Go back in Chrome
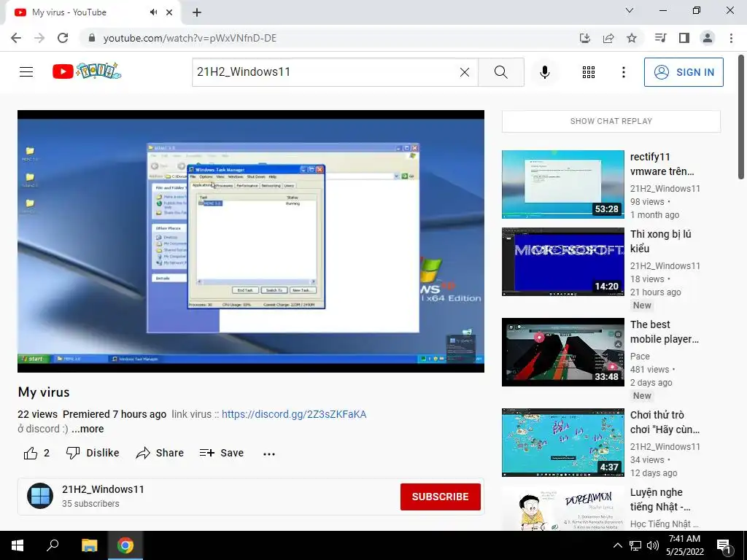 click(16, 38)
